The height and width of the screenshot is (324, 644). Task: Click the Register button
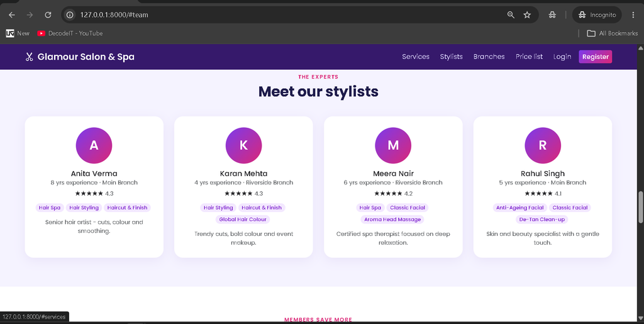point(595,57)
